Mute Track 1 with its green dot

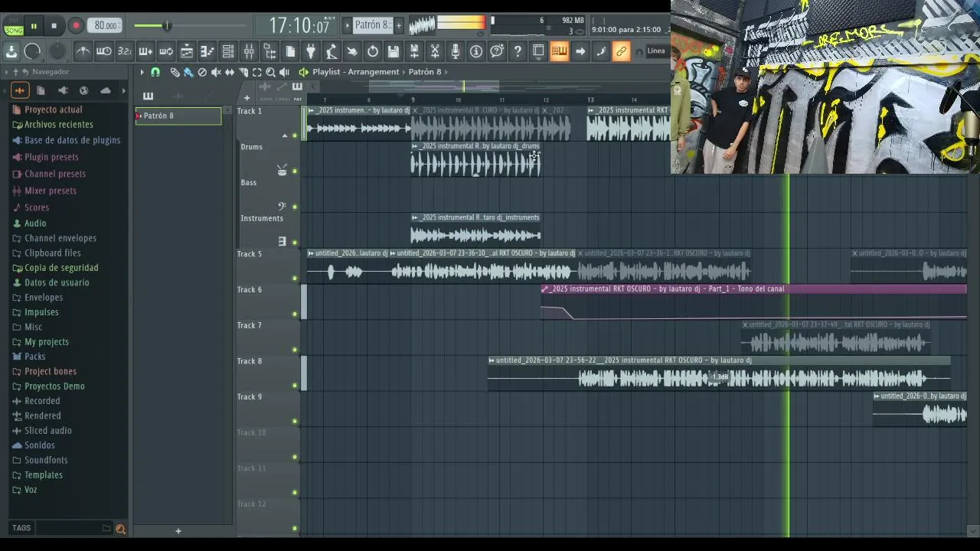coord(295,135)
